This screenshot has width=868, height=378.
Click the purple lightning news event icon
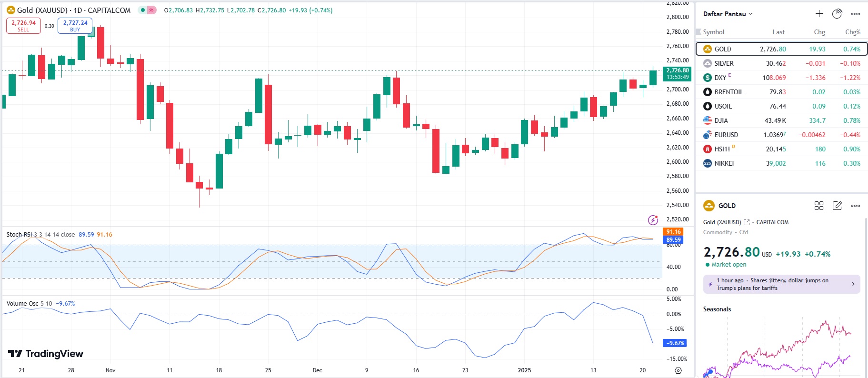[x=653, y=220]
